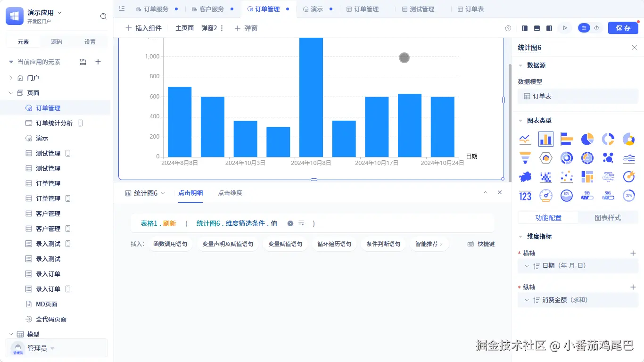Collapse the 页面 tree node
The image size is (644, 362).
(x=11, y=93)
